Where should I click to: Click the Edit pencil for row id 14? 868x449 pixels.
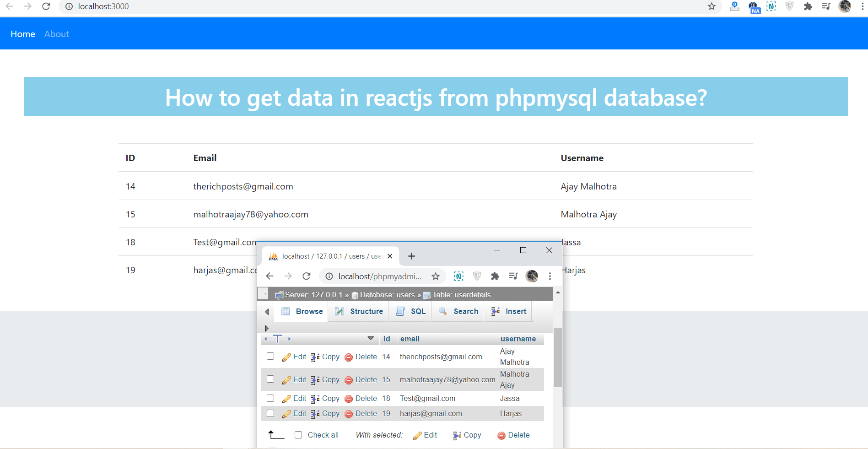(287, 357)
